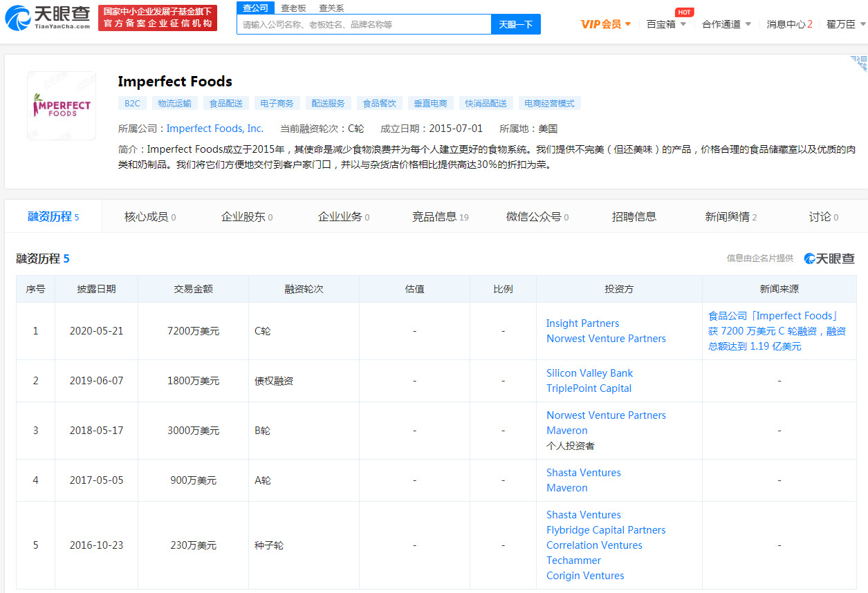The height and width of the screenshot is (593, 868).
Task: Open the Insight Partners investor link
Action: [582, 323]
